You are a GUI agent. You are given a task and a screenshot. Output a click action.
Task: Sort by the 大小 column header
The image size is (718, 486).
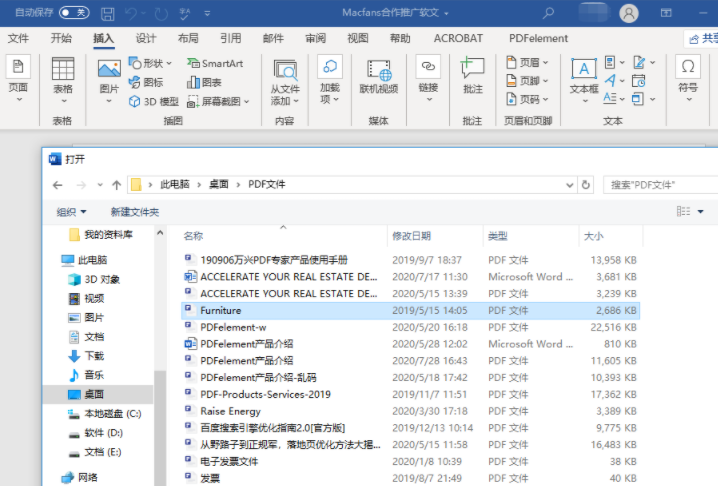(x=593, y=236)
